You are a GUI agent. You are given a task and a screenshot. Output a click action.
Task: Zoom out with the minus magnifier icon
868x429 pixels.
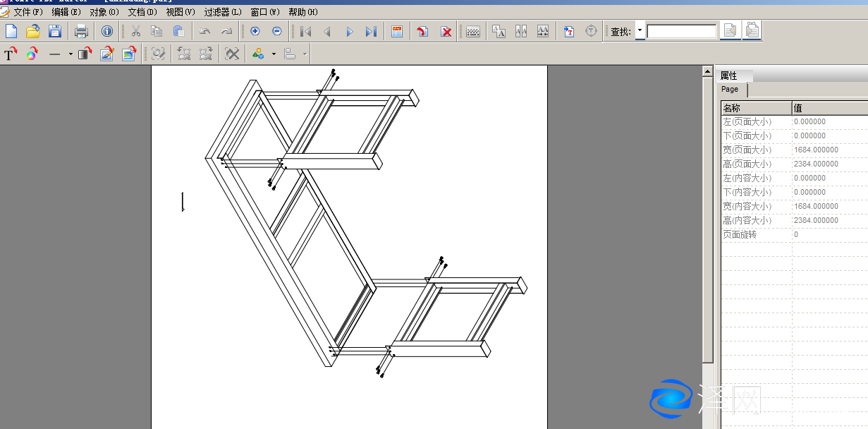click(x=276, y=31)
